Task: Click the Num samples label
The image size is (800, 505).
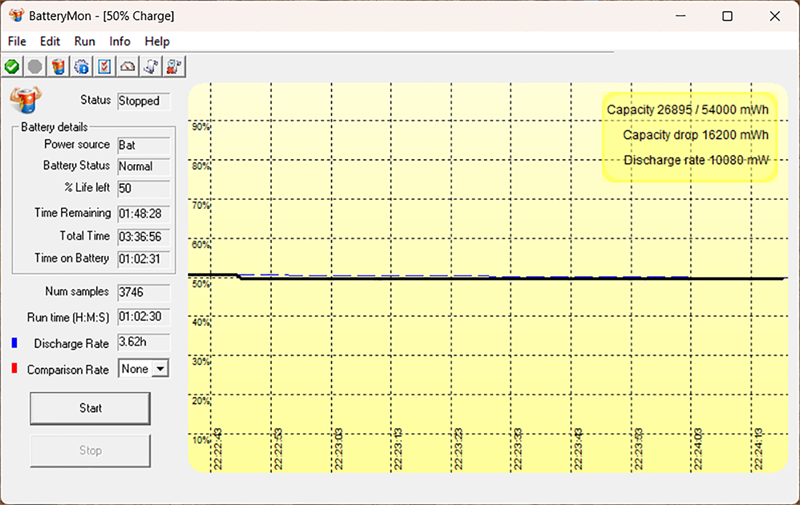Action: coord(77,291)
